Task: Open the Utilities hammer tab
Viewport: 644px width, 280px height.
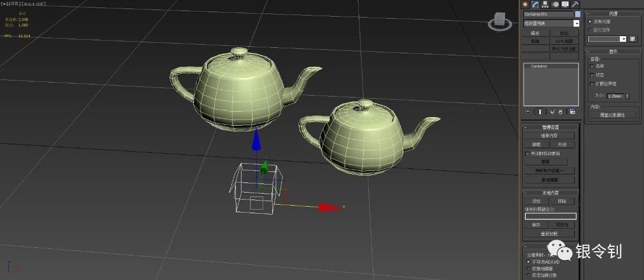Action: (575, 4)
